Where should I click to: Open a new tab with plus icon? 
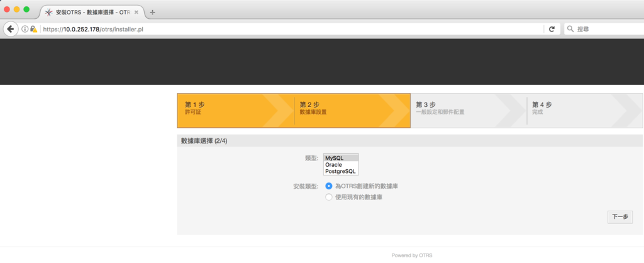(153, 13)
